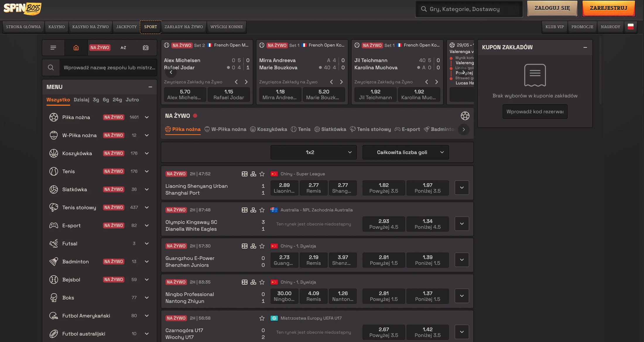Screen dimensions: 644x342
Task: Focus the top games search field
Action: coord(469,9)
